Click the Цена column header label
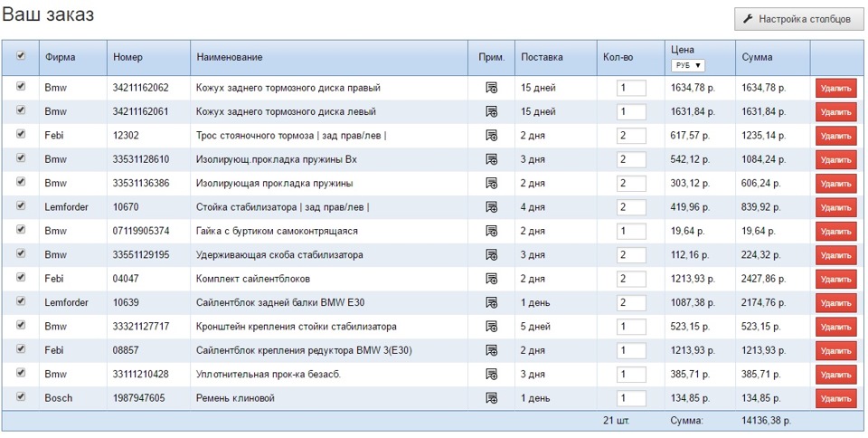This screenshot has height=438, width=868. pyautogui.click(x=682, y=50)
